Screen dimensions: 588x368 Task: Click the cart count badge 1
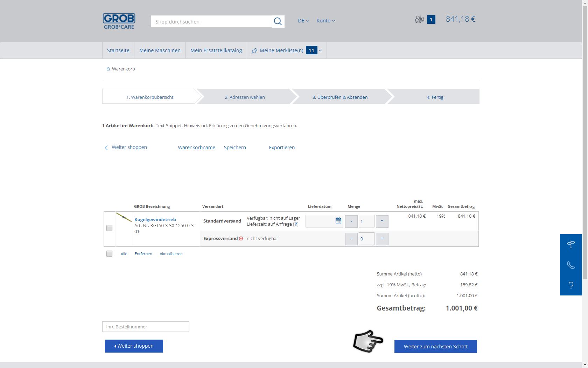(x=431, y=20)
